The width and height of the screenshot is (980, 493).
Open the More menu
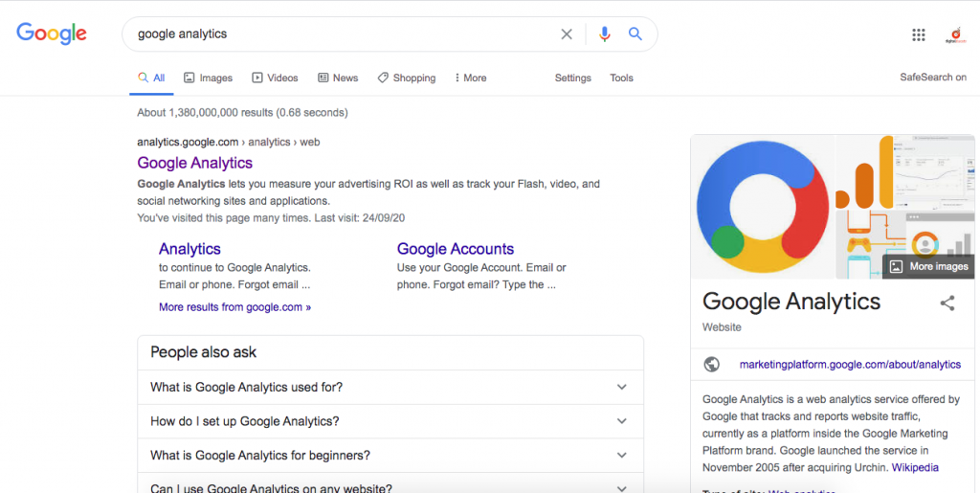tap(471, 78)
